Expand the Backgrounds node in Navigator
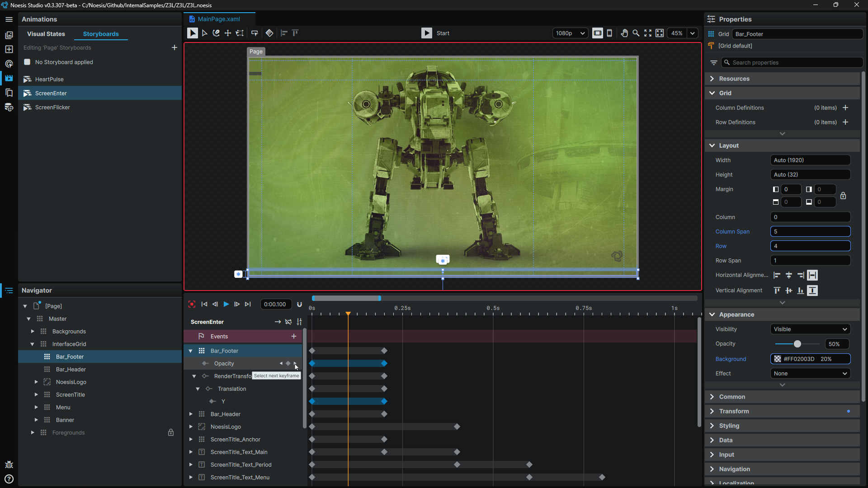This screenshot has height=488, width=868. (x=33, y=331)
